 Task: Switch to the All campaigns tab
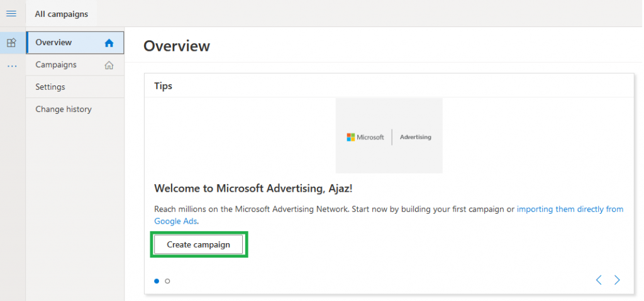pyautogui.click(x=62, y=14)
